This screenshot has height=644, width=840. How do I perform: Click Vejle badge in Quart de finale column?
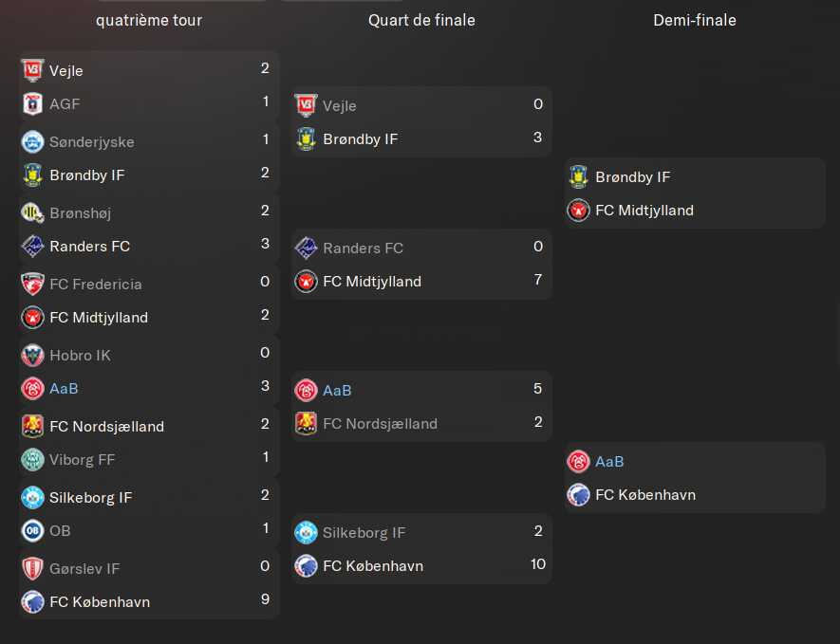pos(306,105)
